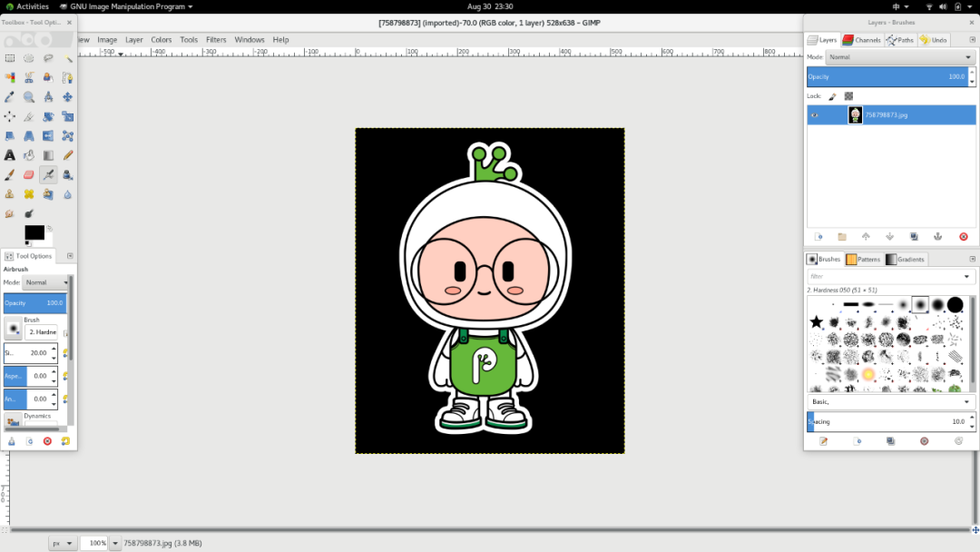
Task: Select the Bucket Fill tool
Action: (x=29, y=155)
